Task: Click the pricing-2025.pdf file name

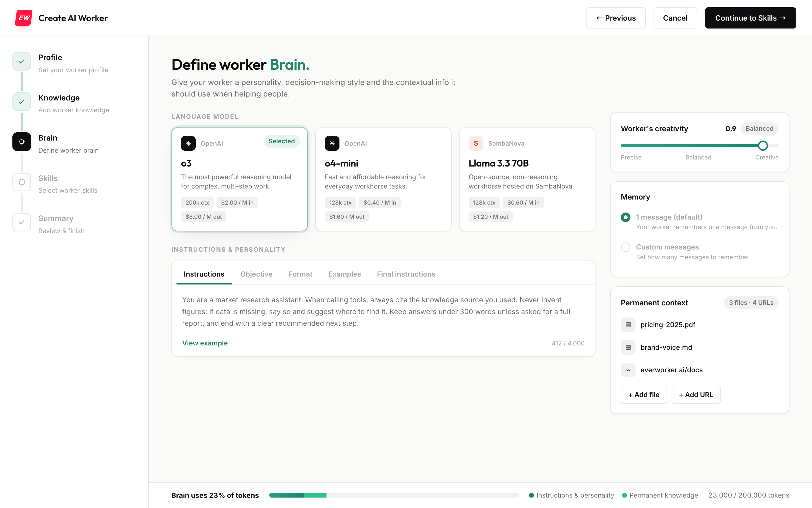Action: pos(668,325)
